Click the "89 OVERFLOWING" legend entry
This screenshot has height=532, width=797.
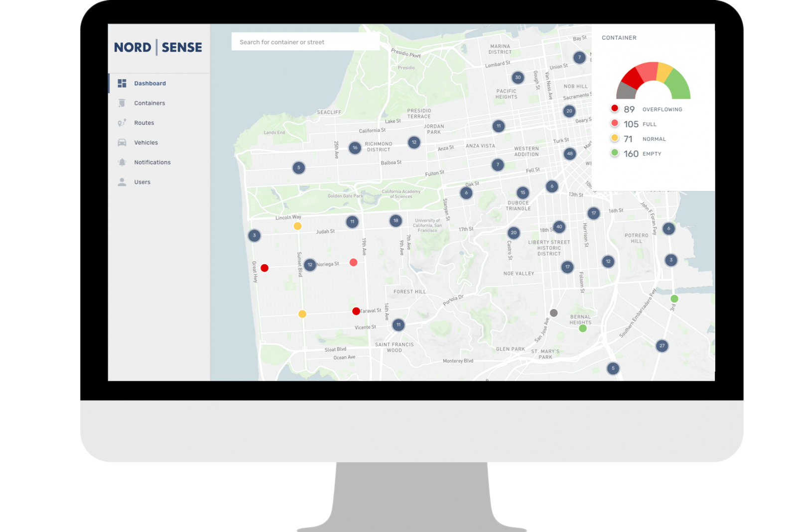[647, 109]
